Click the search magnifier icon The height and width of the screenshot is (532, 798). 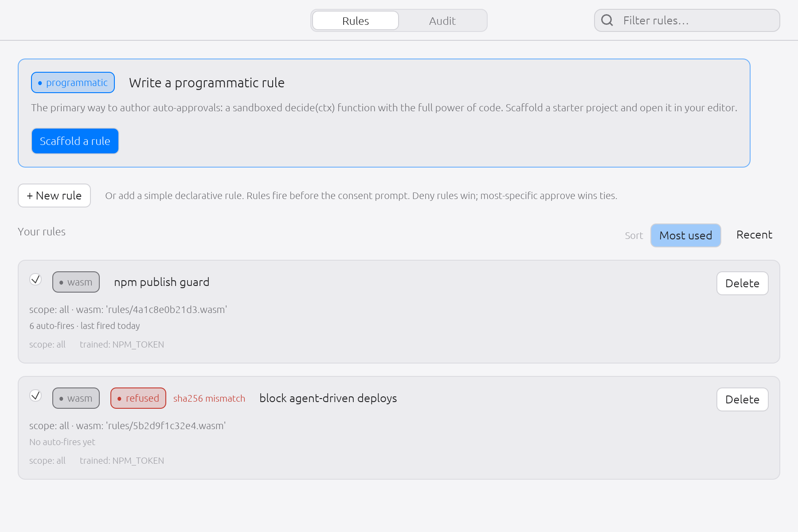[x=607, y=20]
